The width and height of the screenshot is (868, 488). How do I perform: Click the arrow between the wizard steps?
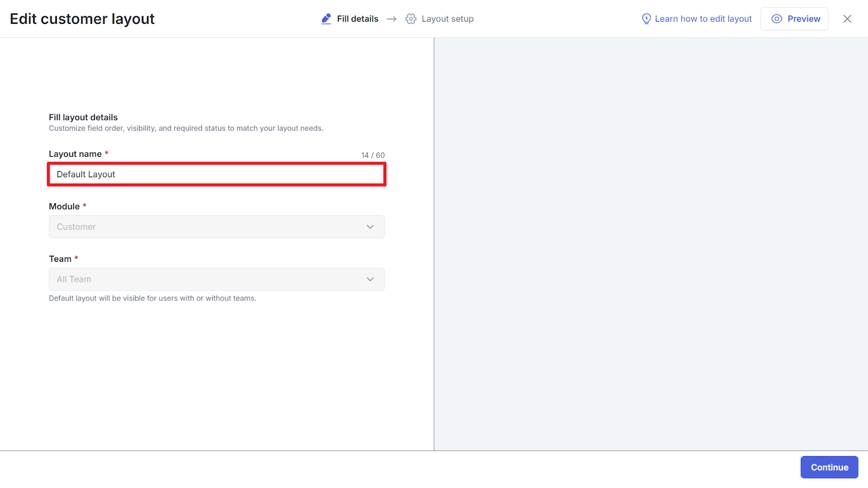pyautogui.click(x=392, y=19)
